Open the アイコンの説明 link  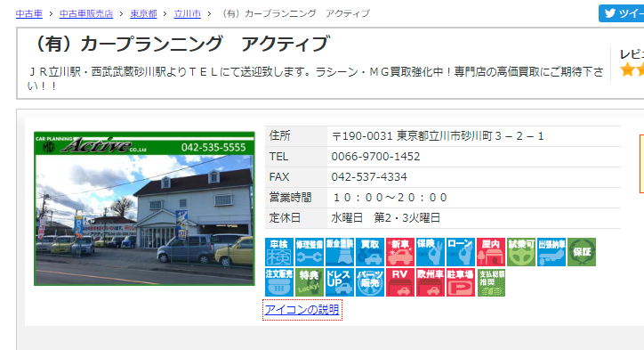[302, 310]
